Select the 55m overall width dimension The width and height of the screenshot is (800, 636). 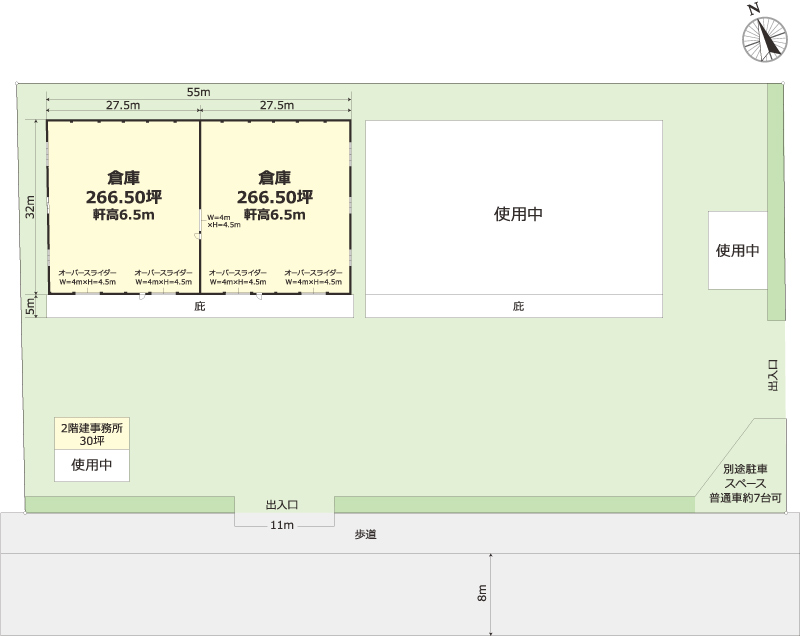point(198,92)
